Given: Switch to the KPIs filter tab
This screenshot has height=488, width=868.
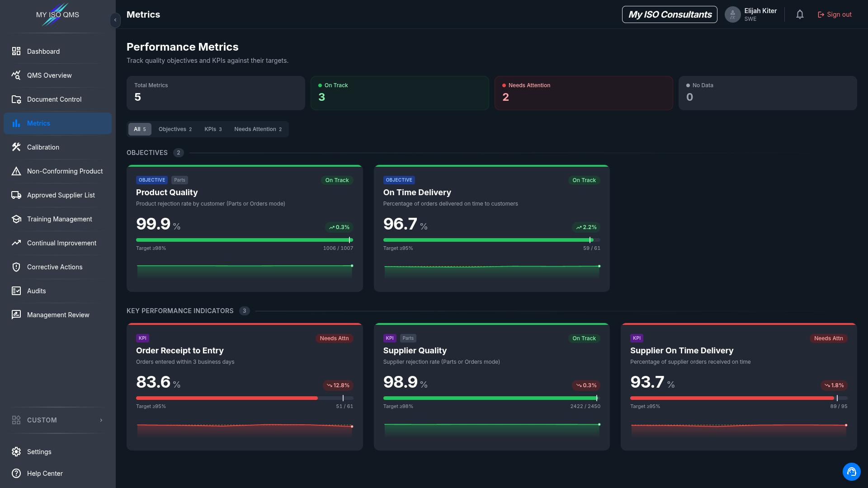Looking at the screenshot, I should [x=213, y=129].
